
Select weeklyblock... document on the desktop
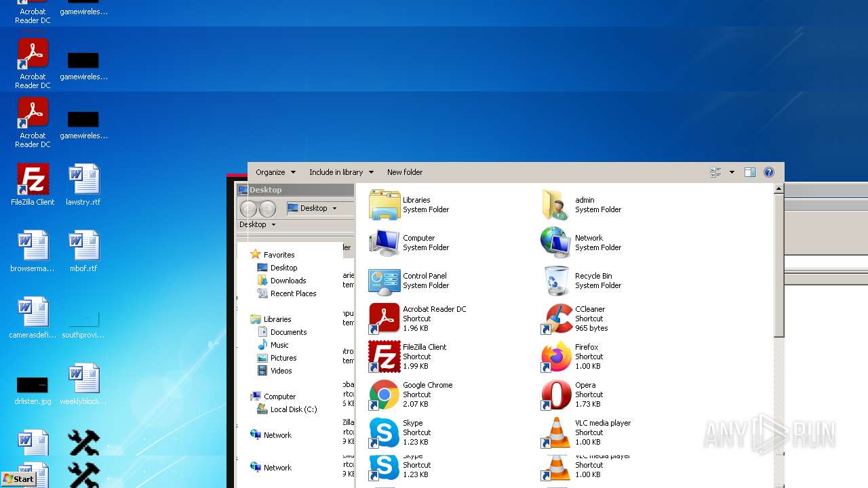[x=83, y=384]
